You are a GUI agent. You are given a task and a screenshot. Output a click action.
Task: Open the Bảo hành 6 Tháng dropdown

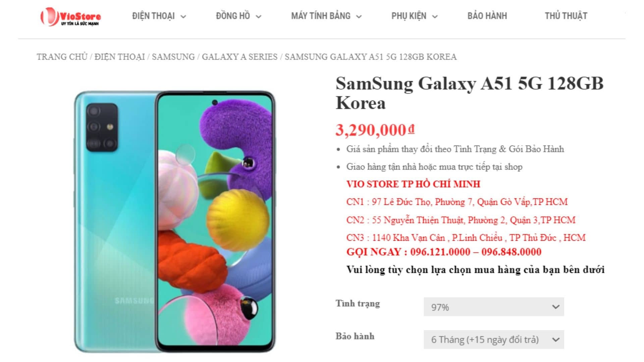493,340
